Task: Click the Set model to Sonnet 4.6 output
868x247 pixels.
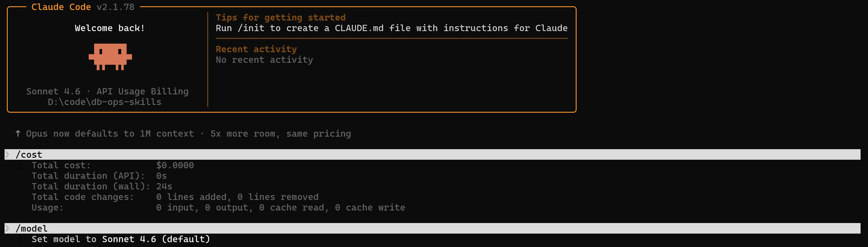Action: (121, 239)
